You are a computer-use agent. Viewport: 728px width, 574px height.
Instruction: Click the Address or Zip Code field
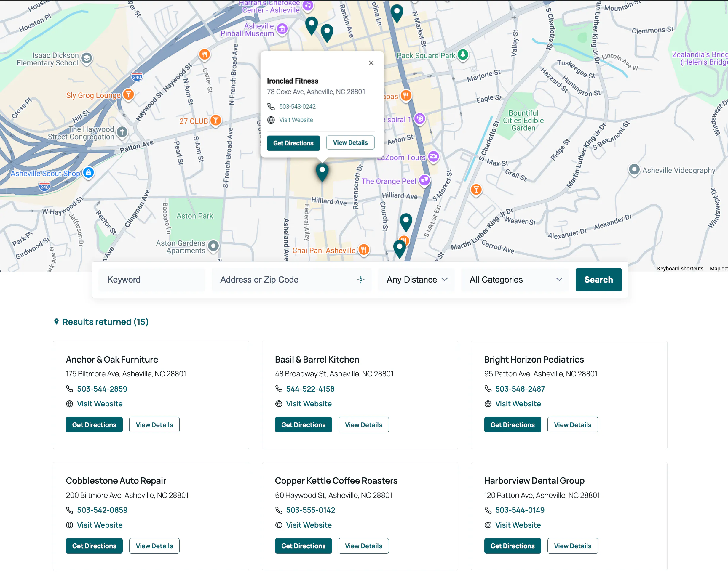click(292, 280)
